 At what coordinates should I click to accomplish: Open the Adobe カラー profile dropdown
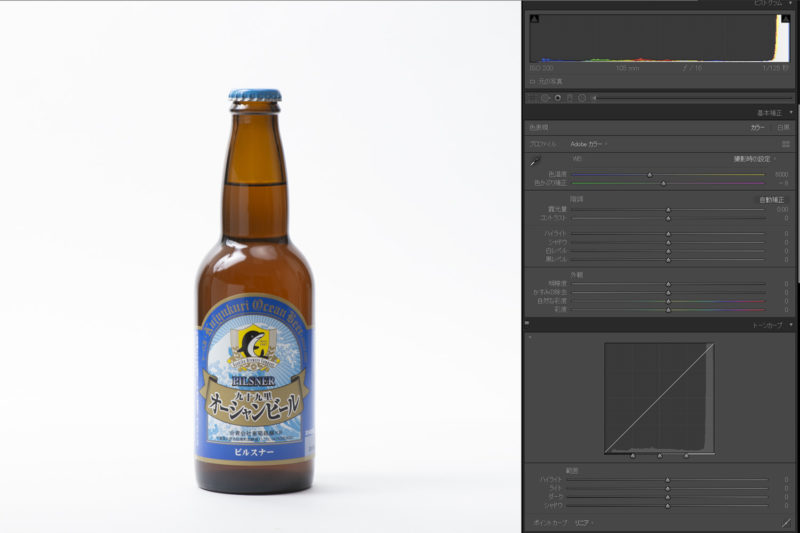[588, 144]
